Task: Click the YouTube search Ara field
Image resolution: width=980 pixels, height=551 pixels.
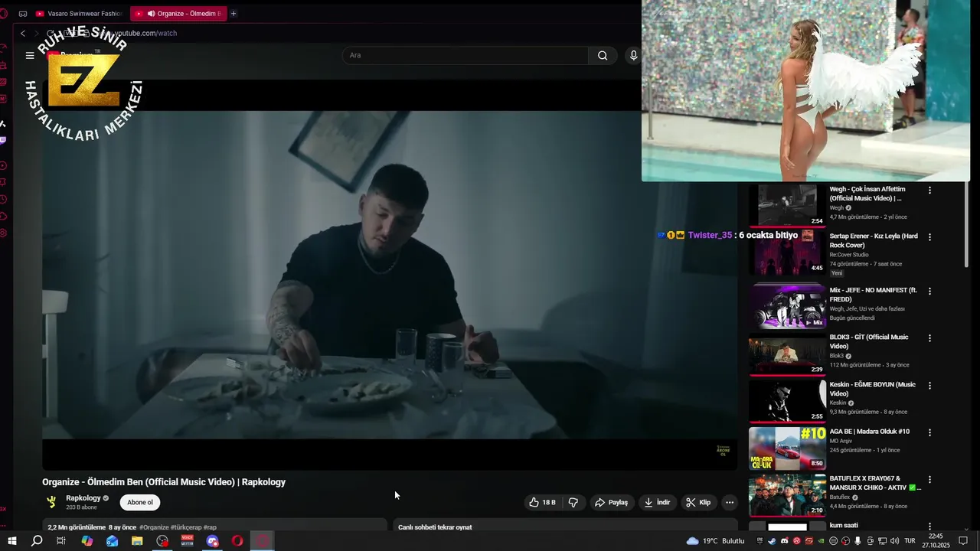Action: pyautogui.click(x=465, y=55)
